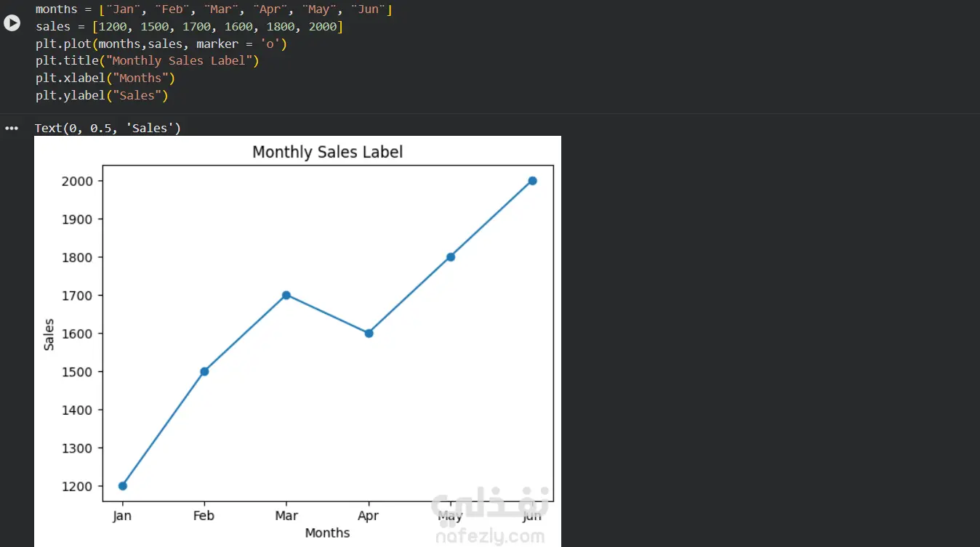Click the May data point at 1800
The height and width of the screenshot is (547, 980).
pos(451,256)
